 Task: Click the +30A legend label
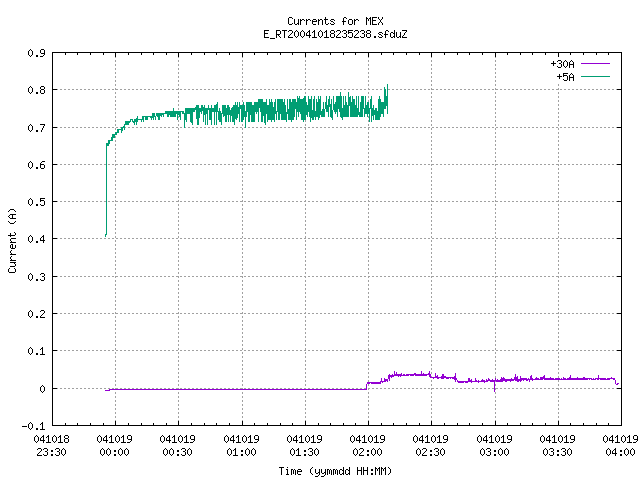tap(562, 64)
